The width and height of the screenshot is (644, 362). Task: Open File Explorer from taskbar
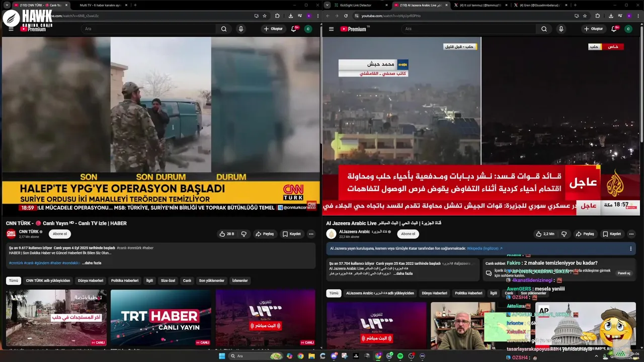pos(311,356)
